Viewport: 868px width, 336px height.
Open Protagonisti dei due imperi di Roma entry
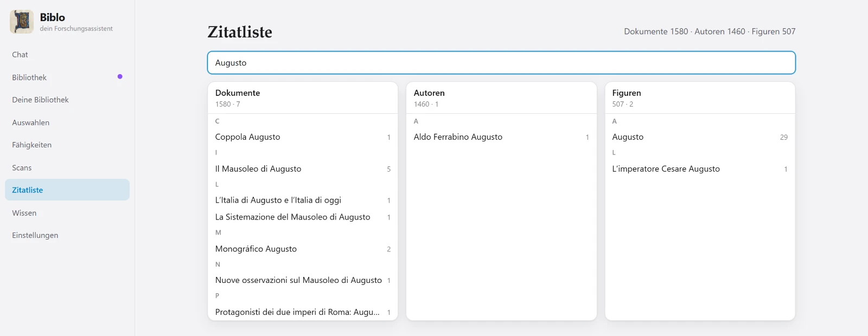point(303,312)
